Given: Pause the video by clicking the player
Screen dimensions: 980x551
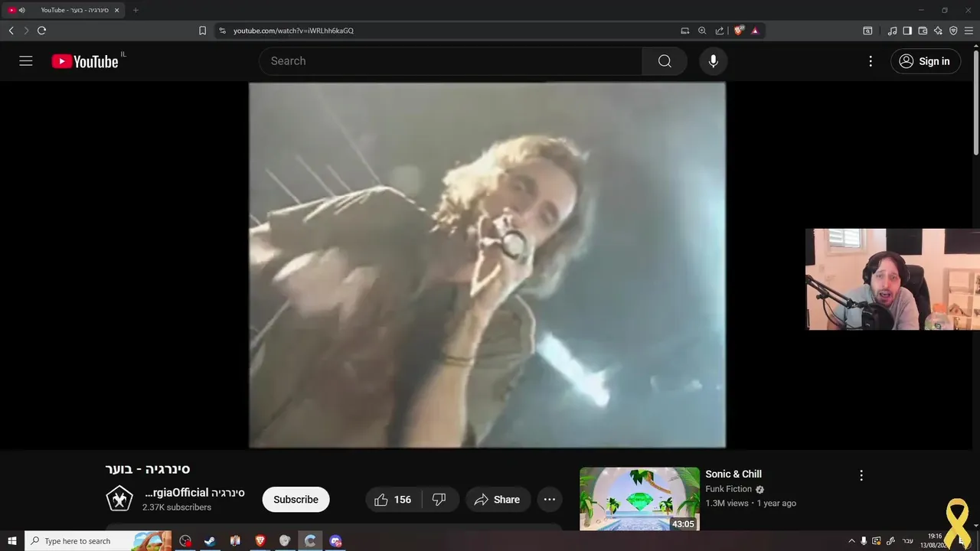Looking at the screenshot, I should tap(487, 265).
